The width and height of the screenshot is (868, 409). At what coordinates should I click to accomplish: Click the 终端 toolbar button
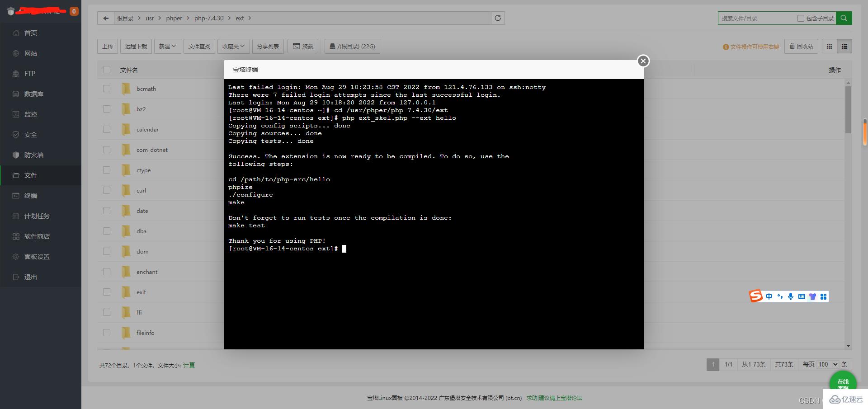303,46
